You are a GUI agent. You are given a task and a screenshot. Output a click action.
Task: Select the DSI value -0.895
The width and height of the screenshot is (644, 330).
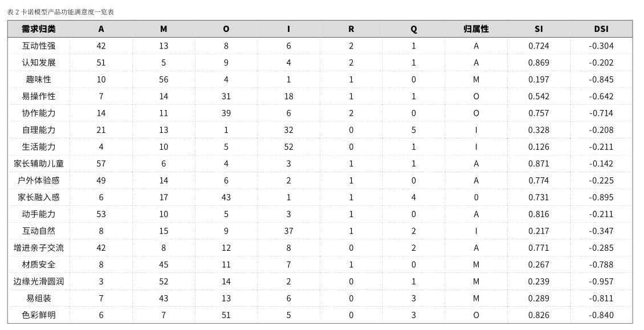pos(601,197)
